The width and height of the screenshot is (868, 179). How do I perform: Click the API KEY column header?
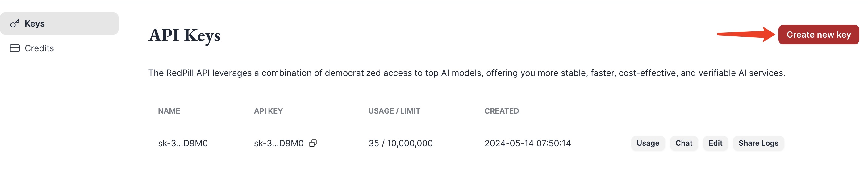(x=268, y=111)
